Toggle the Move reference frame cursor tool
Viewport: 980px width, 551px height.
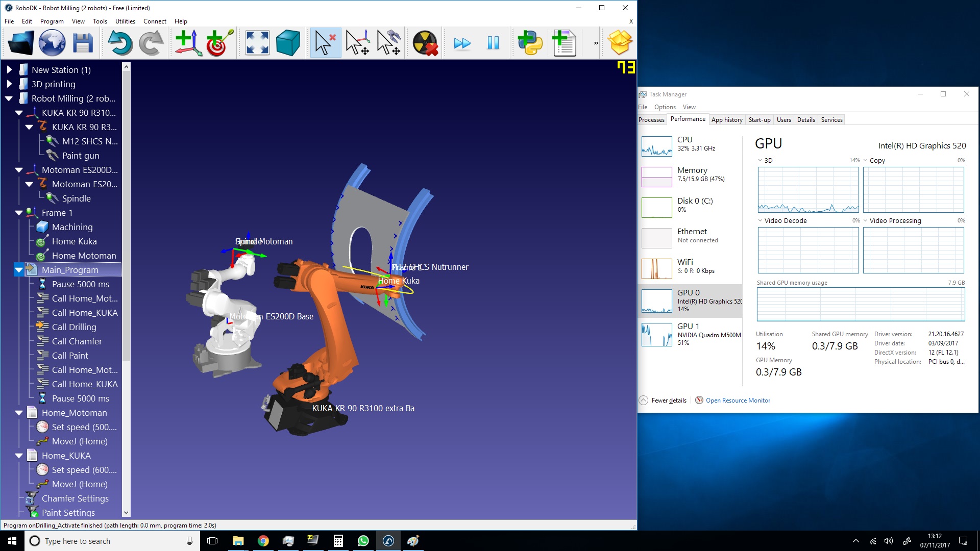point(357,43)
